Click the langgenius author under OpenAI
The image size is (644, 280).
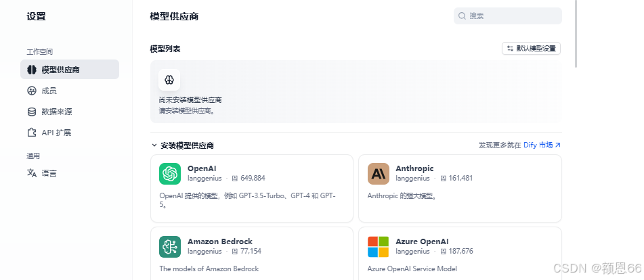(x=205, y=179)
